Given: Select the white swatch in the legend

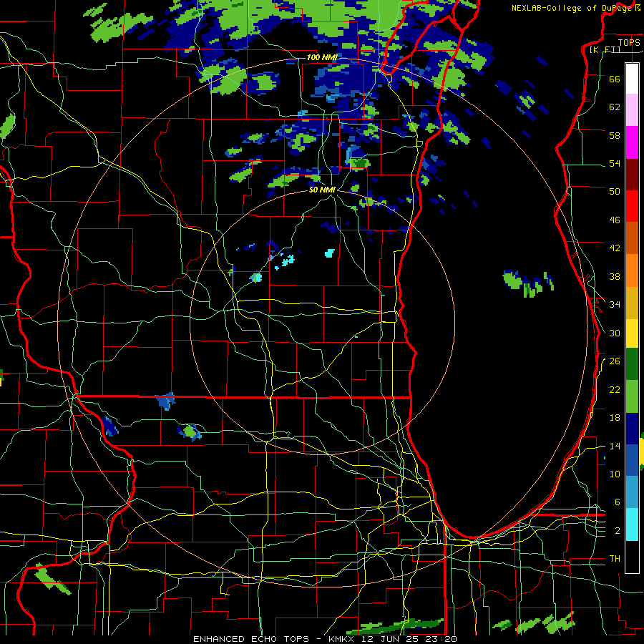Looking at the screenshot, I should (632, 79).
